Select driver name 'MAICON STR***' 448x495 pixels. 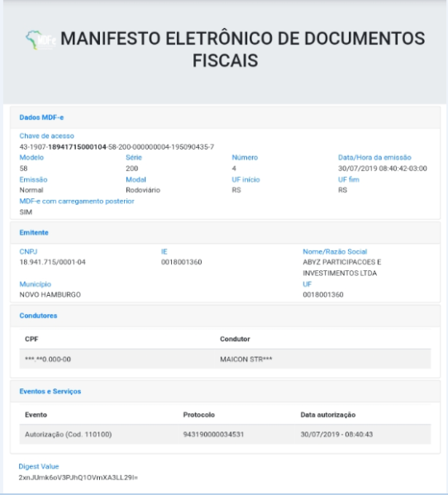(x=246, y=359)
